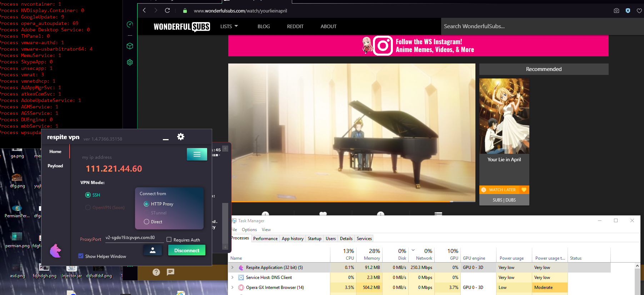644x295 pixels.
Task: Open Task Manager Options menu
Action: [x=249, y=230]
